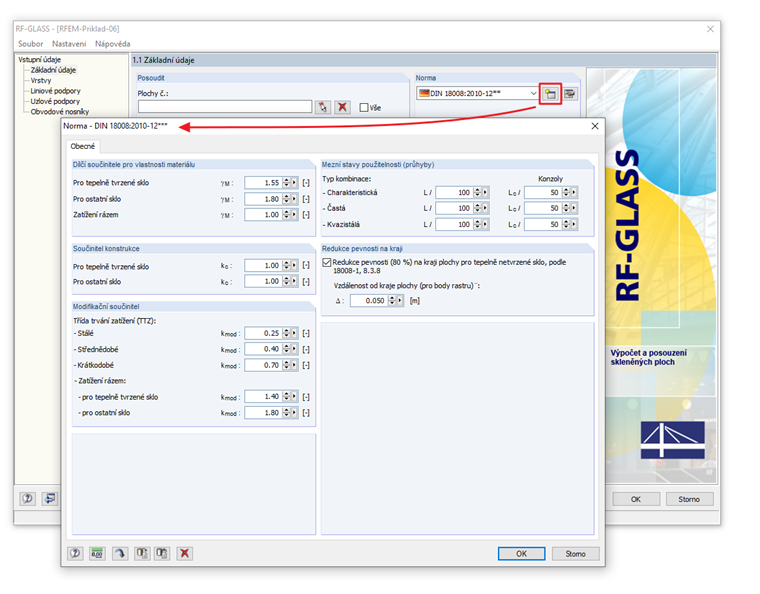The height and width of the screenshot is (594, 760).
Task: Click the spinner of Častá L/ value
Action: [477, 208]
